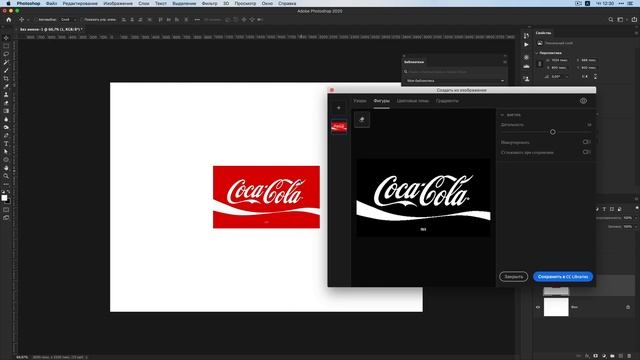
Task: Open the angle dropdown in Properties panel
Action: [566, 76]
